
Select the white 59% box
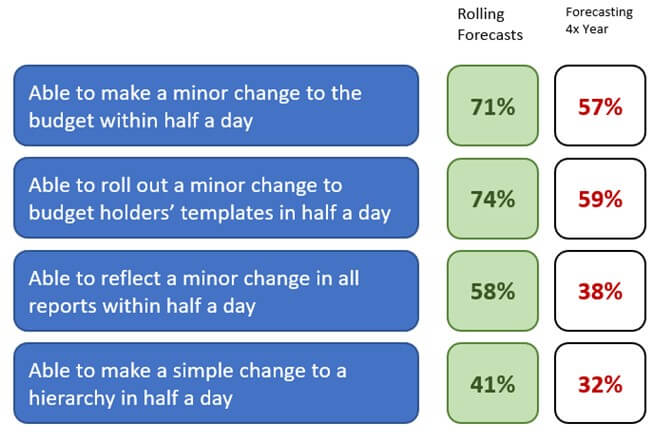coord(600,198)
